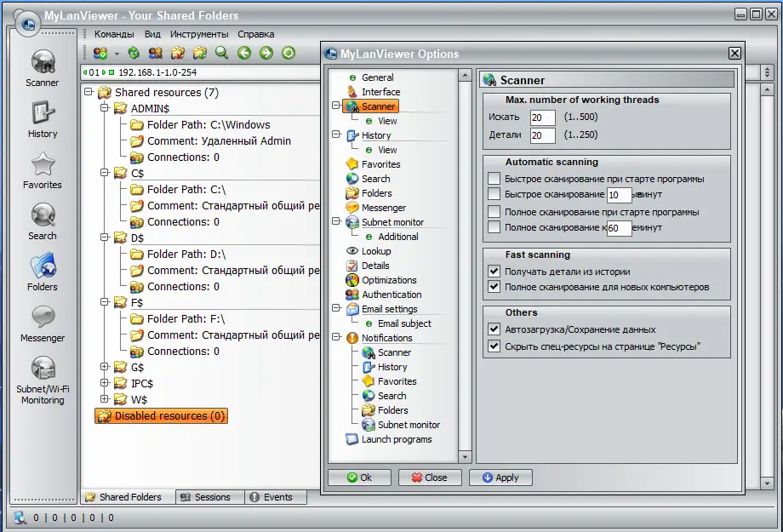This screenshot has height=532, width=783.
Task: Expand the IPC$ share node
Action: (105, 383)
